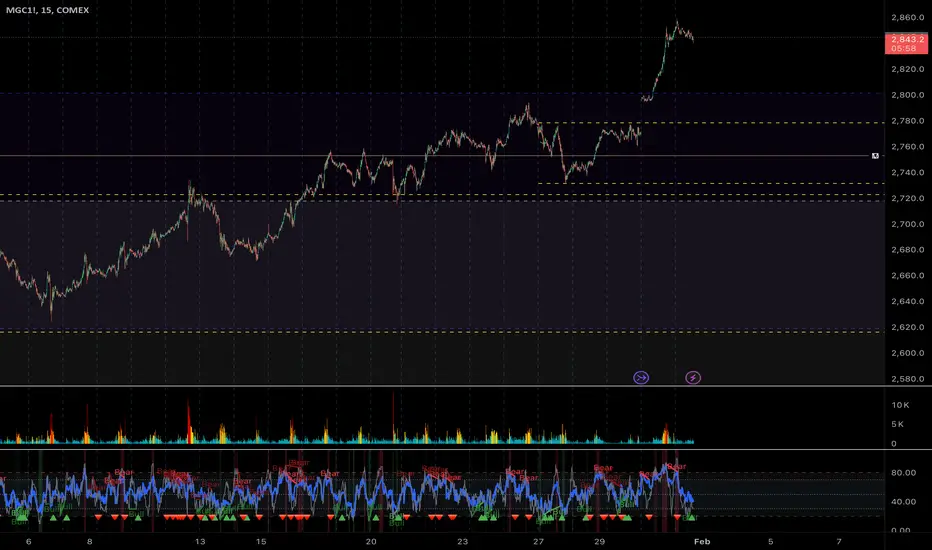This screenshot has width=932, height=550.
Task: Click the 8 date label on time axis
Action: 90,542
